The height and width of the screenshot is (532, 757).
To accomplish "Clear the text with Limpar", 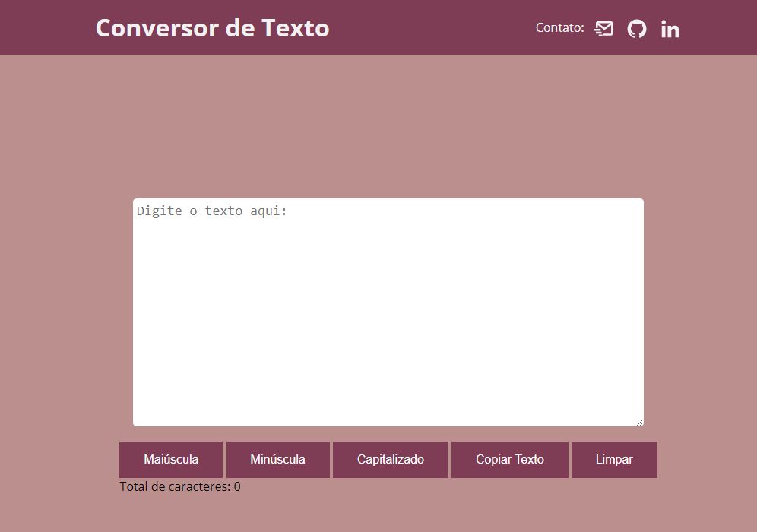I will [x=614, y=460].
